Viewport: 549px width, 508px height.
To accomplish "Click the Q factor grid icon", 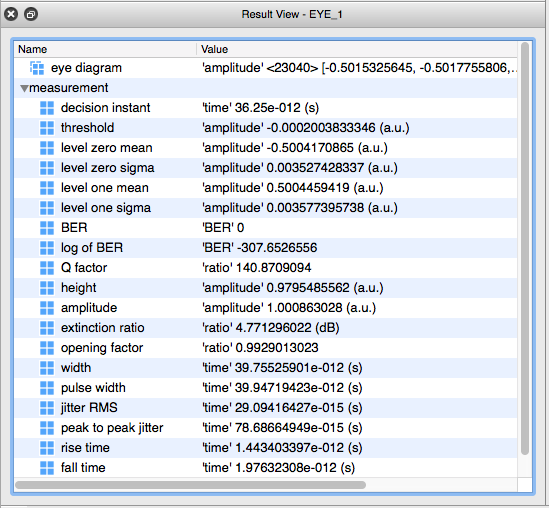I will coord(47,268).
